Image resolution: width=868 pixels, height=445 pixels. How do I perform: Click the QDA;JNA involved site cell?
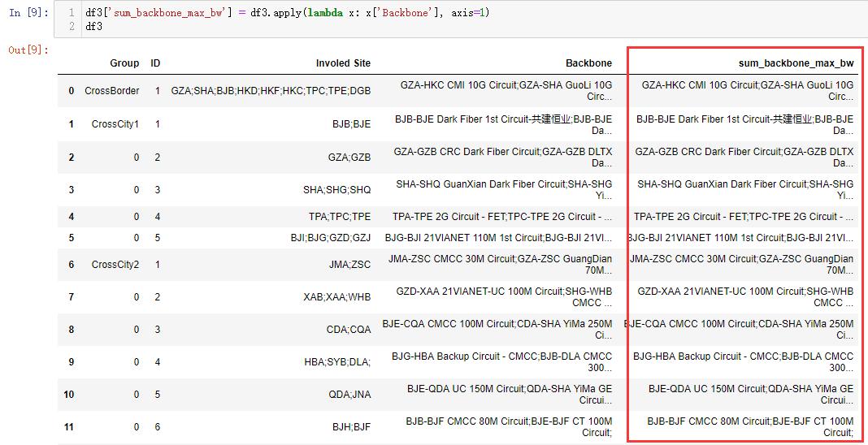coord(349,395)
